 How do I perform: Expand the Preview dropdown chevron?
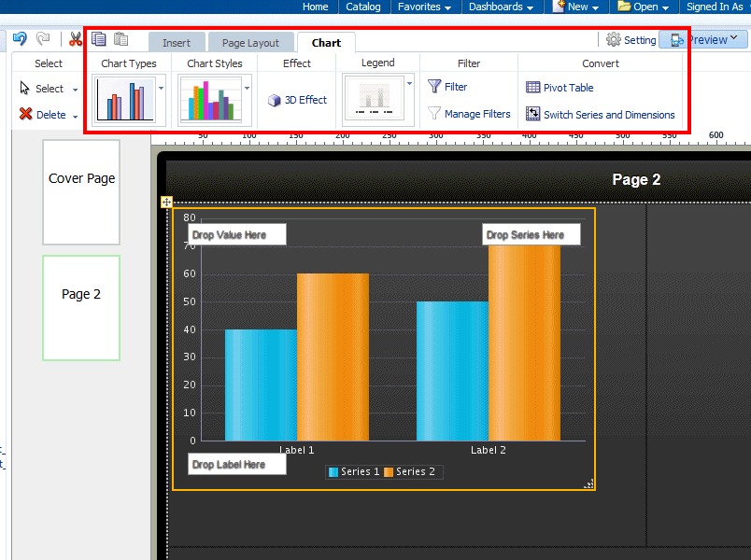tap(734, 37)
